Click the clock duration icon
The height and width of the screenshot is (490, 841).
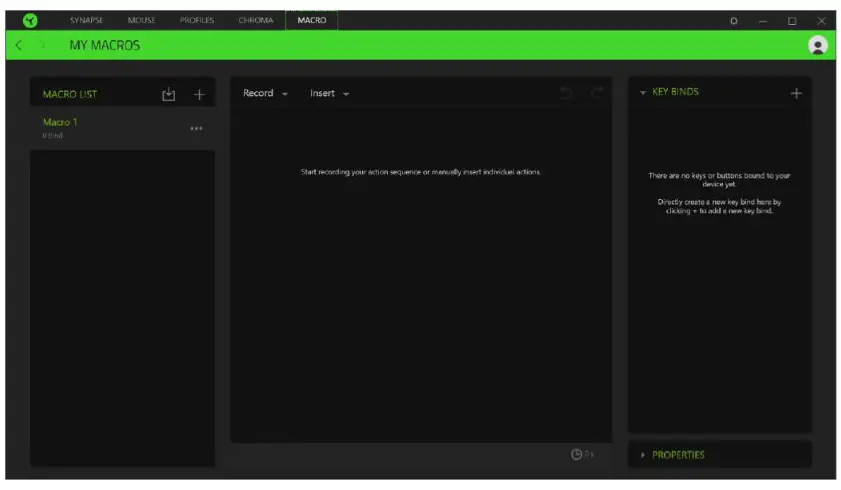576,454
